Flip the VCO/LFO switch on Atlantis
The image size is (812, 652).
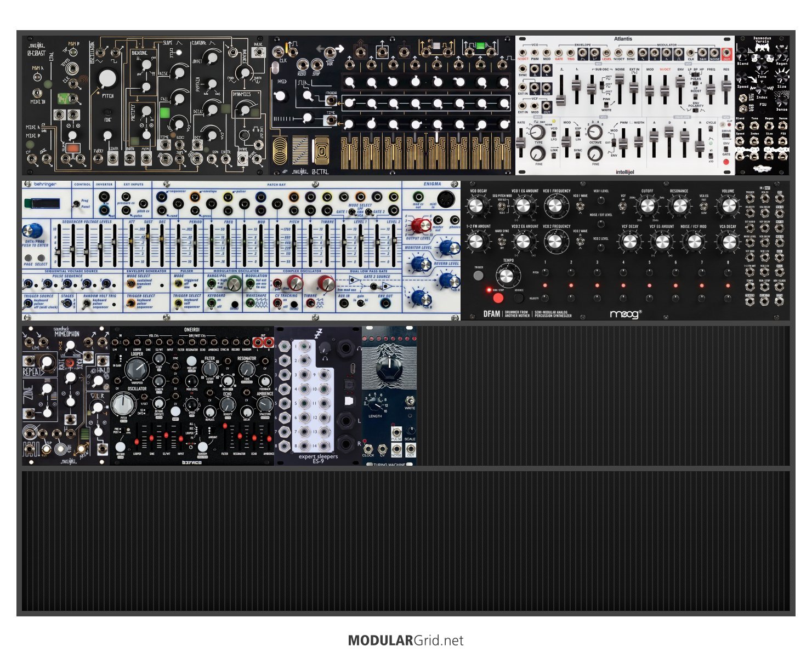point(554,135)
